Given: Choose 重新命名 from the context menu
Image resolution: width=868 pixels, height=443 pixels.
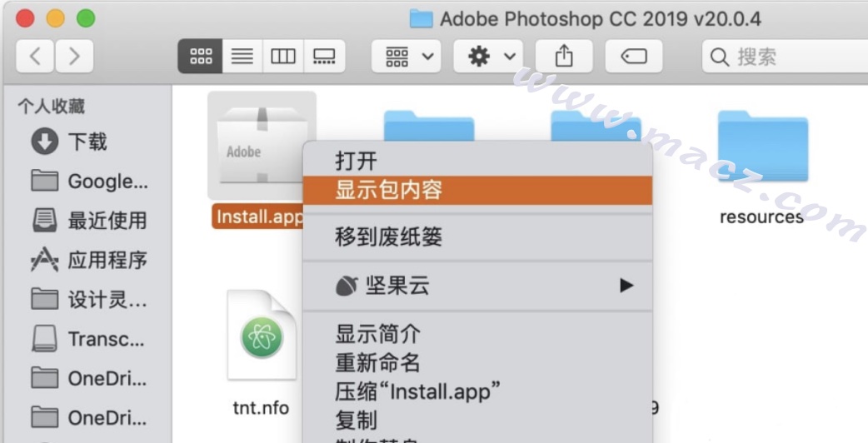Looking at the screenshot, I should 477,363.
